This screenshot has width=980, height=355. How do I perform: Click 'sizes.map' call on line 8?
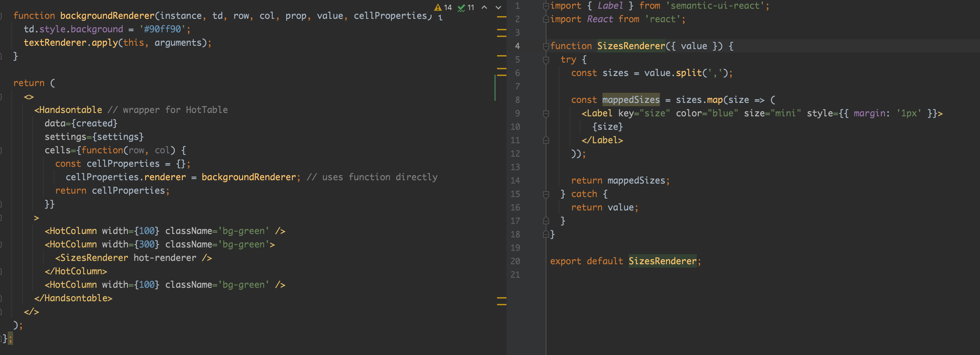click(699, 100)
